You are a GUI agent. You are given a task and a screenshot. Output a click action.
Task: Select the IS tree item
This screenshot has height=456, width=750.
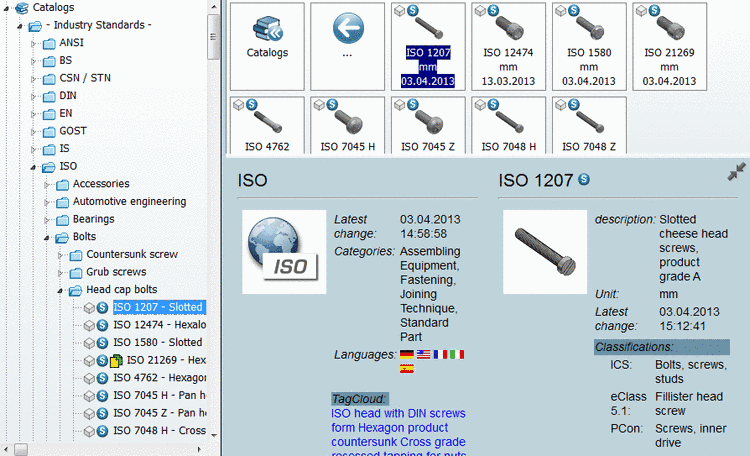(x=64, y=148)
